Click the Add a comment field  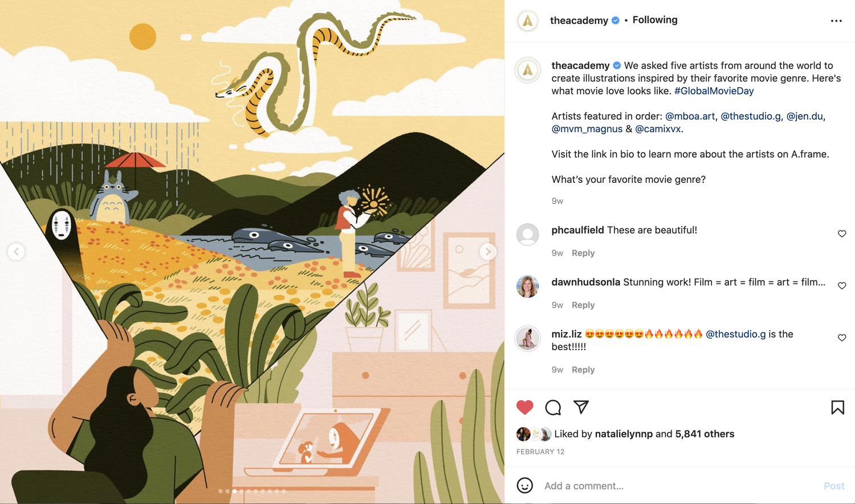pyautogui.click(x=678, y=486)
